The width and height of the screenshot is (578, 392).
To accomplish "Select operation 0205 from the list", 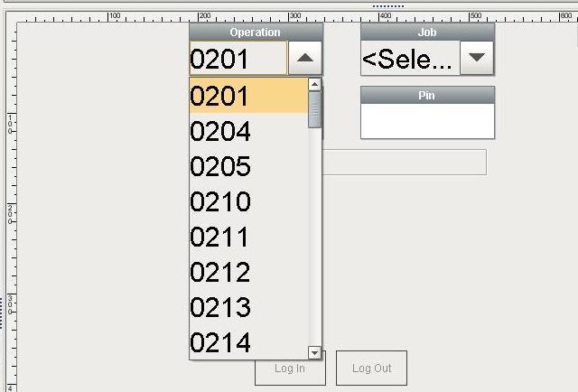I will (249, 166).
